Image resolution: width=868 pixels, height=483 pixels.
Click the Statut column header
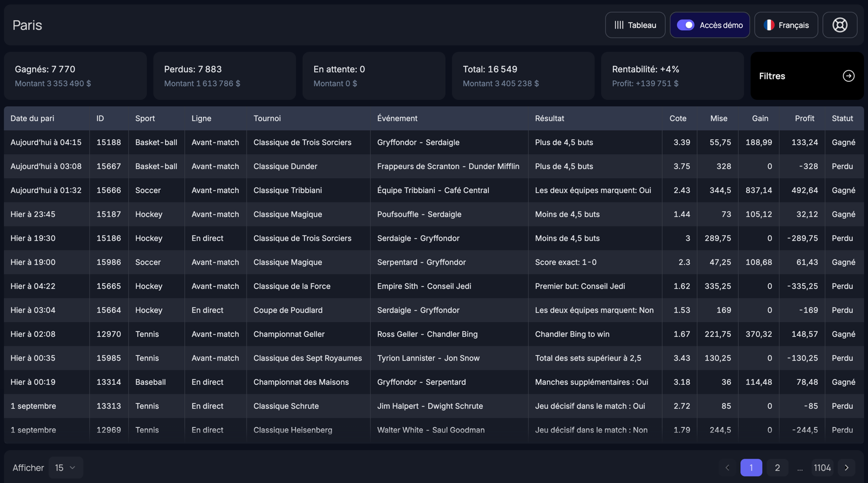(842, 118)
